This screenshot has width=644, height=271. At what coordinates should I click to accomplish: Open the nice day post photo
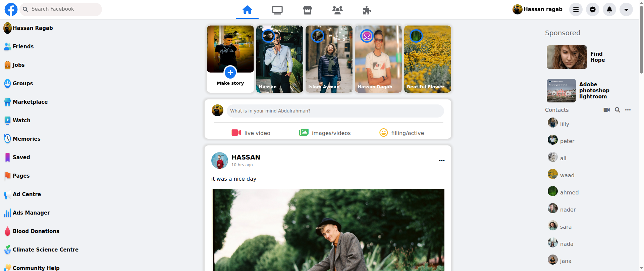328,230
